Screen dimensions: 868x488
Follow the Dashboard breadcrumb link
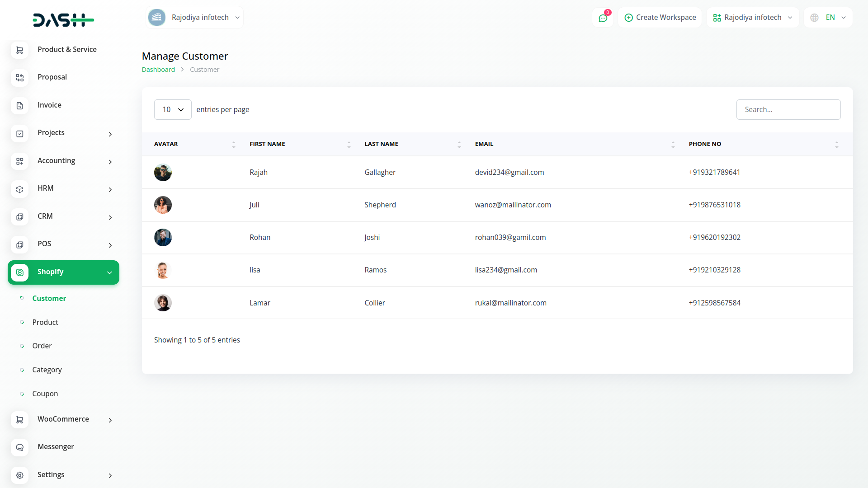coord(158,70)
